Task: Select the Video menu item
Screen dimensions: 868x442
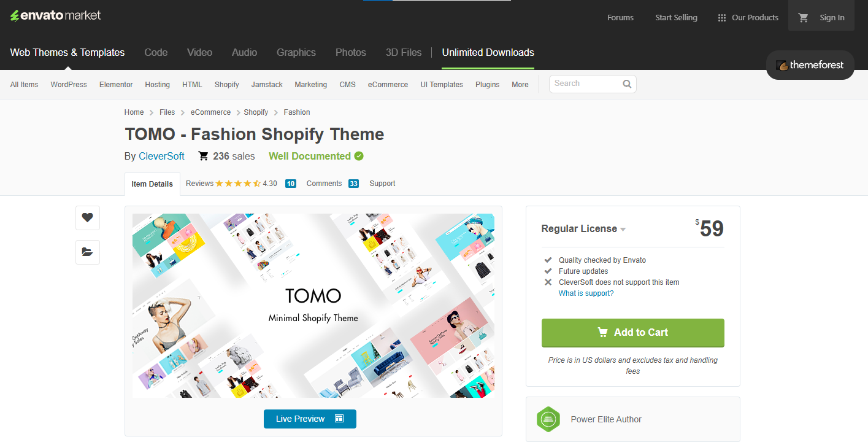Action: 199,53
